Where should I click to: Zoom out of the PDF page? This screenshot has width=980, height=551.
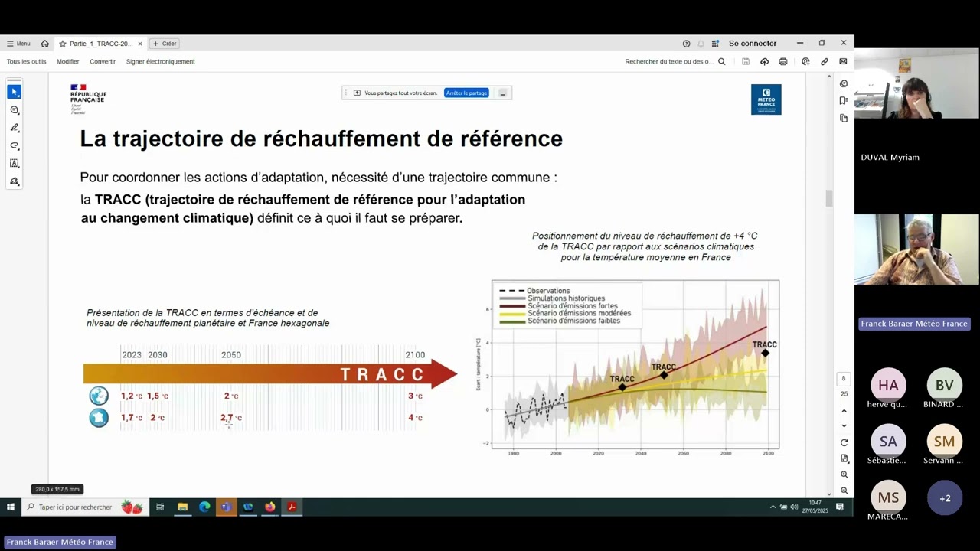844,491
